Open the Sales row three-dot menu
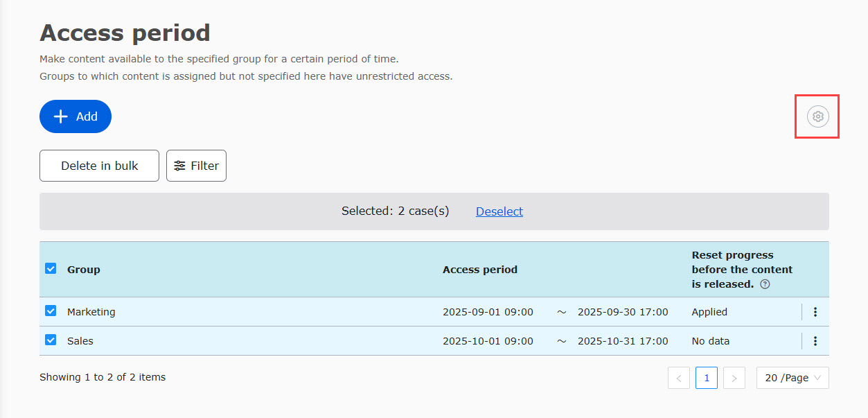868x418 pixels. 815,341
